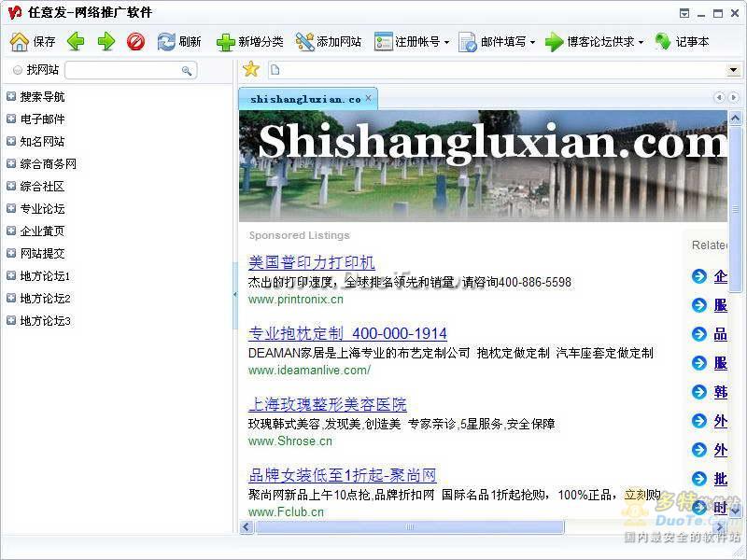Expand 综合社区 tree node
Viewport: 747px width, 560px height.
11,186
